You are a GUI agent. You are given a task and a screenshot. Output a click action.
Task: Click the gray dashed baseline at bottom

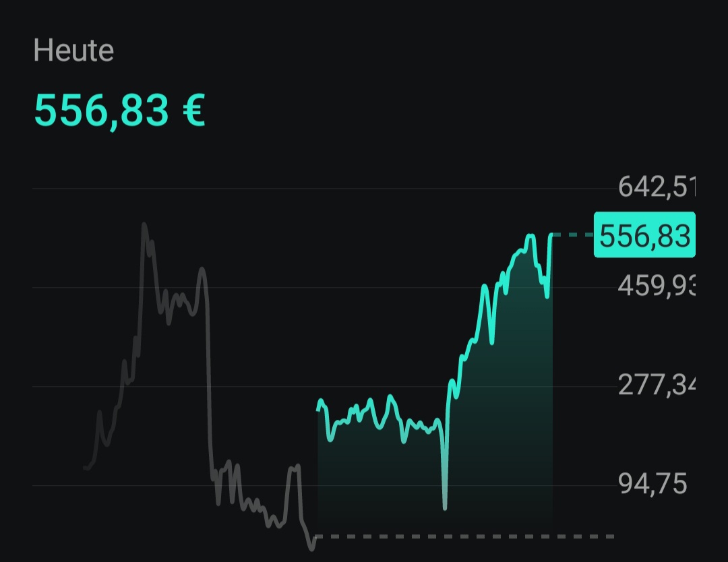click(x=464, y=536)
